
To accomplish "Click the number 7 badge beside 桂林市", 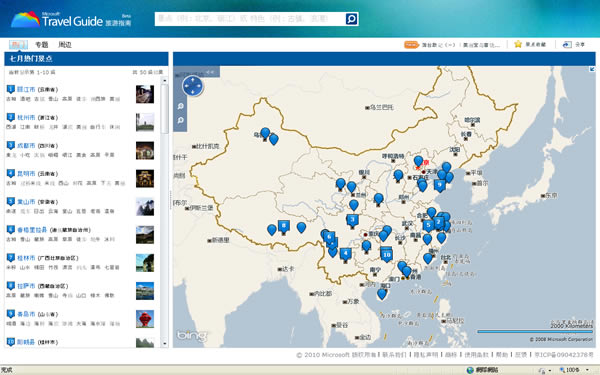I will (11, 258).
